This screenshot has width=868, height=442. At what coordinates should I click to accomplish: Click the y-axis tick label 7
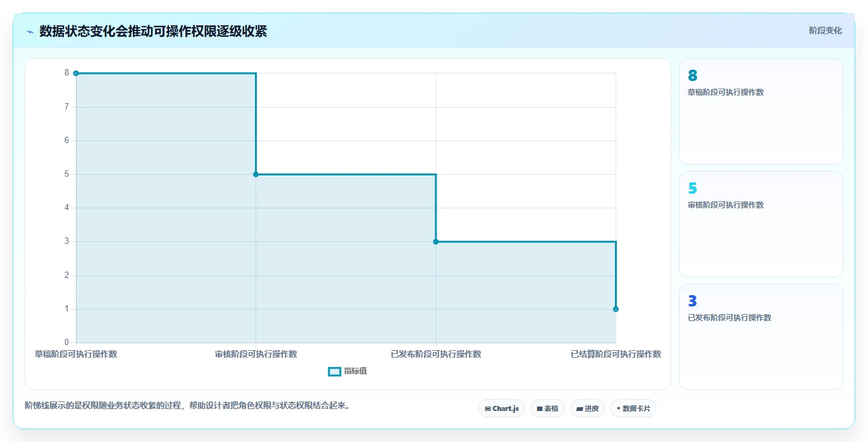point(66,106)
